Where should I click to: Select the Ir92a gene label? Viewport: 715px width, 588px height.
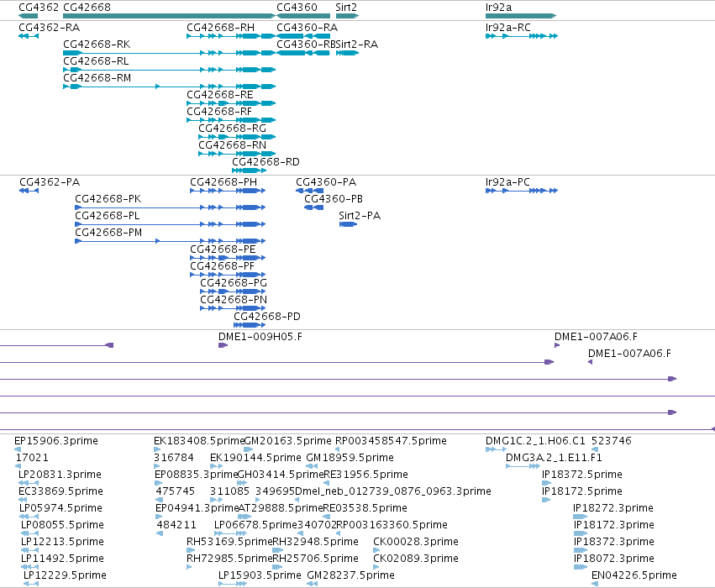pyautogui.click(x=498, y=8)
